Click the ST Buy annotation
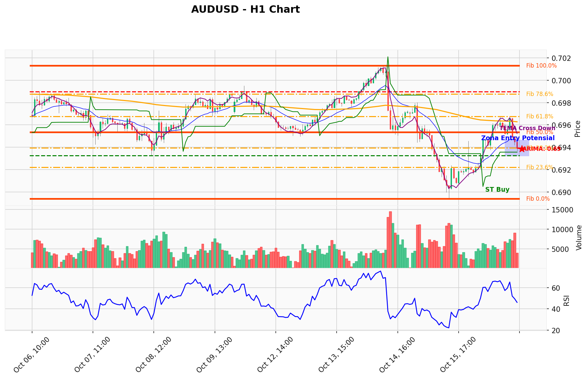Viewport: 588px width, 379px height. (497, 189)
